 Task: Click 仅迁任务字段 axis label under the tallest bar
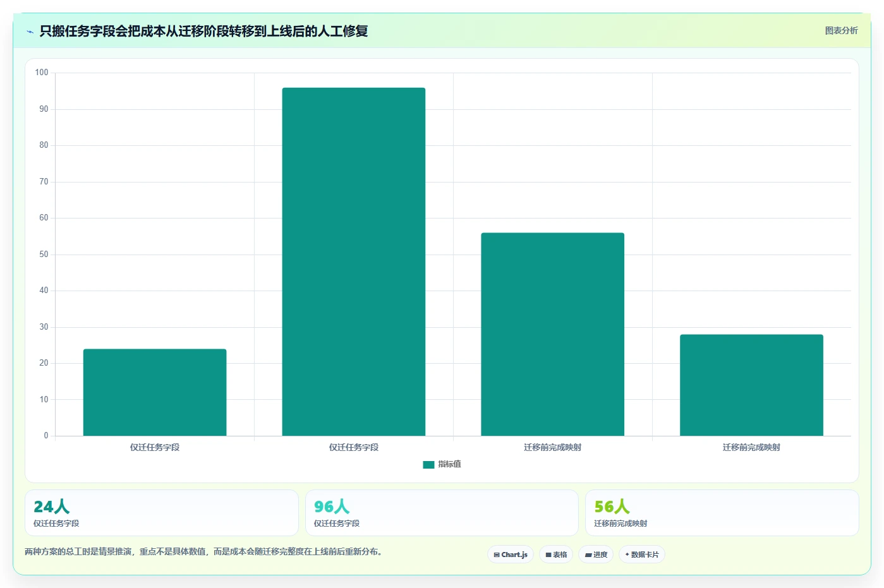[354, 447]
